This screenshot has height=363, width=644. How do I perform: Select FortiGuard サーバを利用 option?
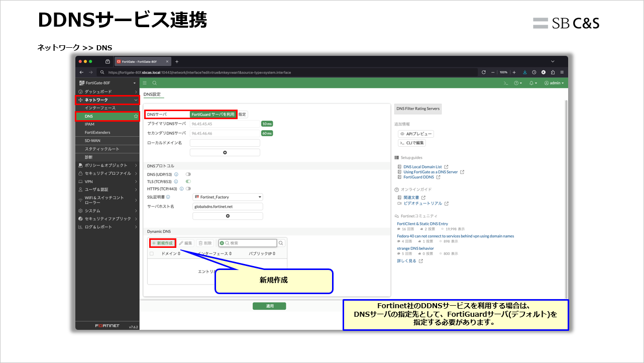[213, 115]
